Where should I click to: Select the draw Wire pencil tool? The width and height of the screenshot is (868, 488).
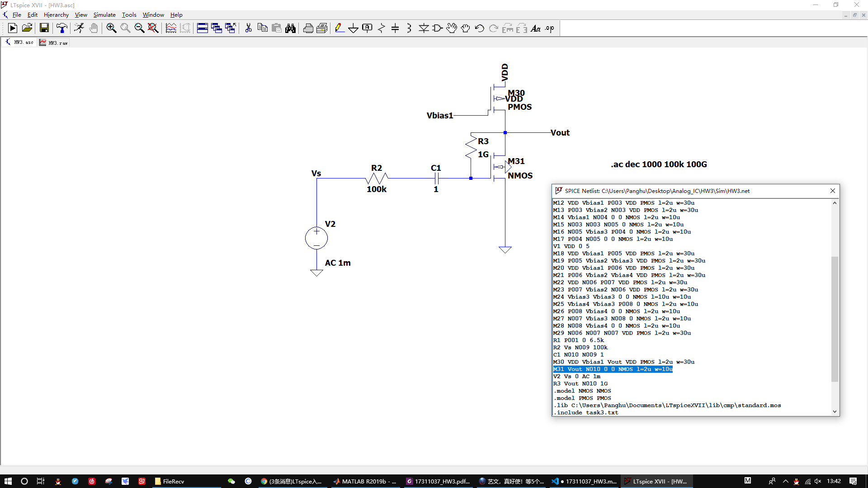coord(339,28)
